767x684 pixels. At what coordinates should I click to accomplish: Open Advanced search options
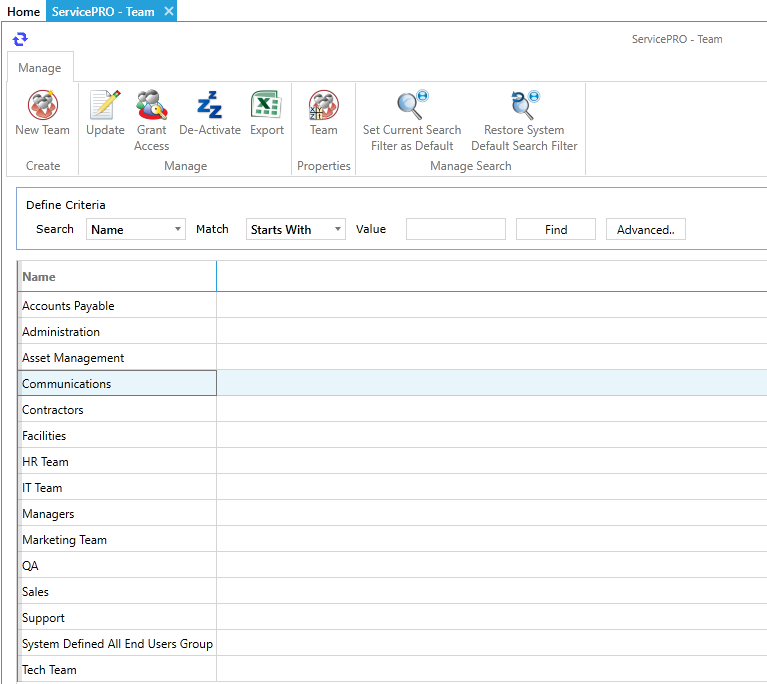645,229
